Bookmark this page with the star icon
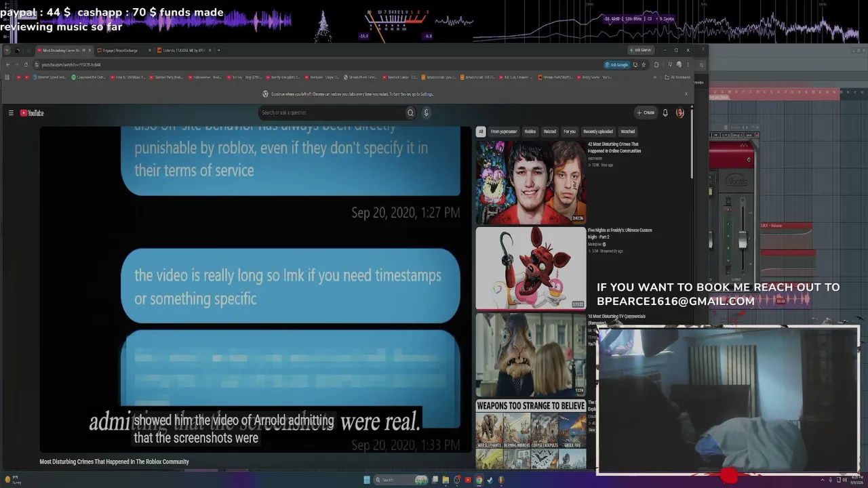 pos(644,64)
